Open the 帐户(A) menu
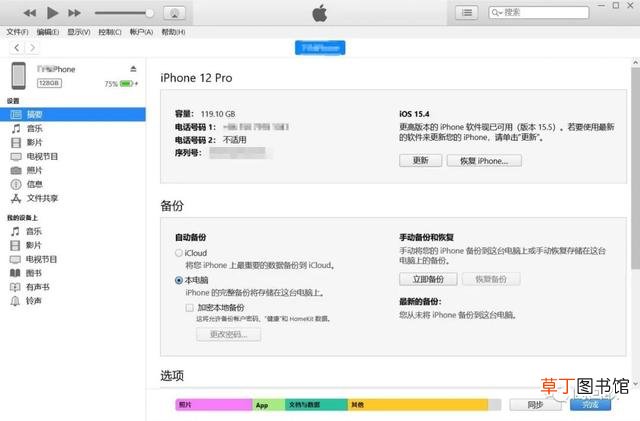640x421 pixels. 141,32
